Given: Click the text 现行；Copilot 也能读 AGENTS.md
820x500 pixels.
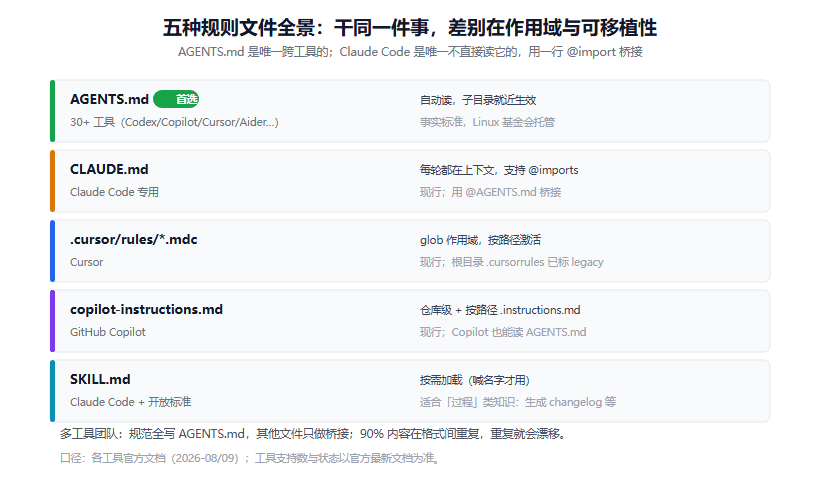Looking at the screenshot, I should click(x=503, y=332).
